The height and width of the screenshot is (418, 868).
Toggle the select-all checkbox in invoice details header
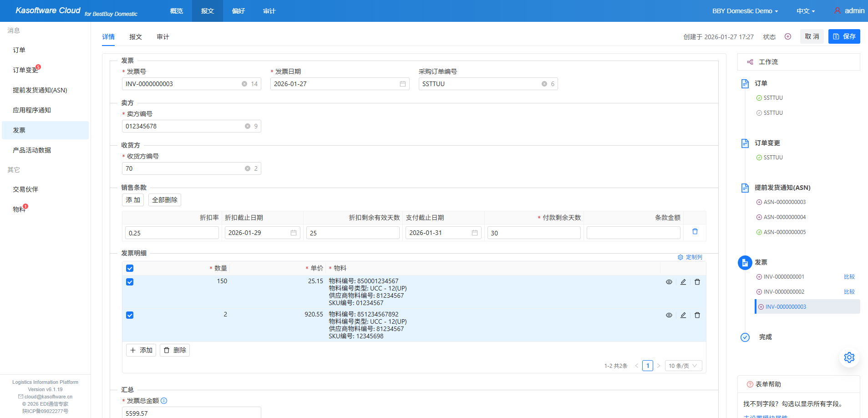[130, 268]
